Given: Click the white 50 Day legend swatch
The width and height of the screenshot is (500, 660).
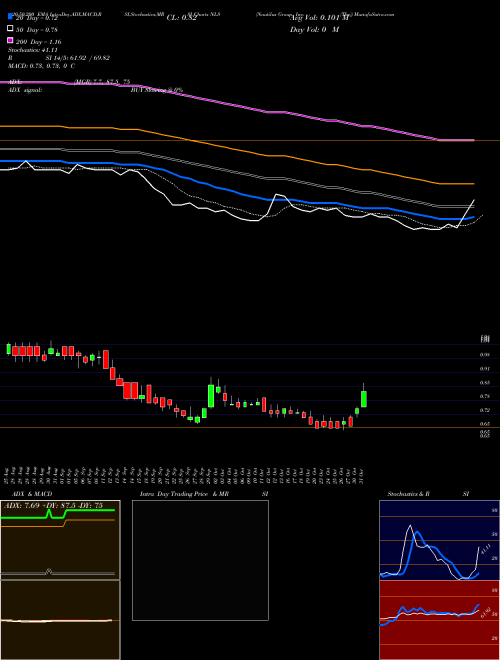Looking at the screenshot, I should pyautogui.click(x=10, y=29).
